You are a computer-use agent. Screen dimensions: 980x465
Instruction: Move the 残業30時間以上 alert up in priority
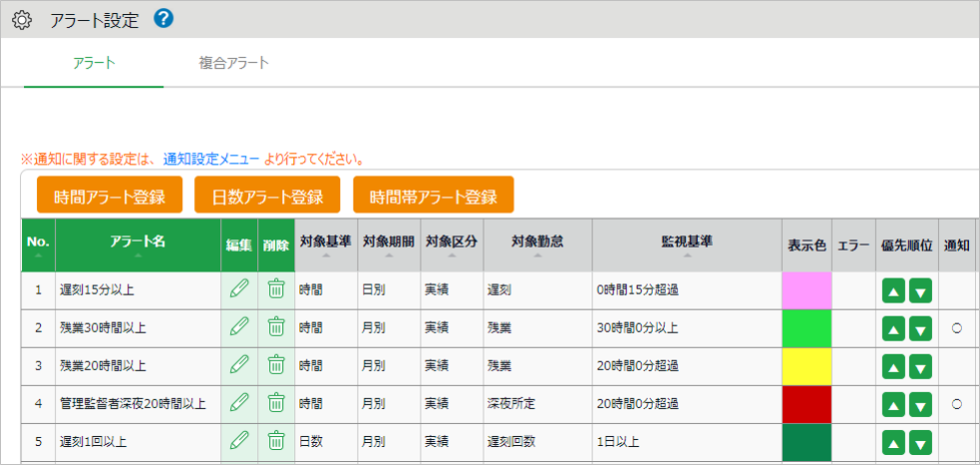[x=893, y=328]
